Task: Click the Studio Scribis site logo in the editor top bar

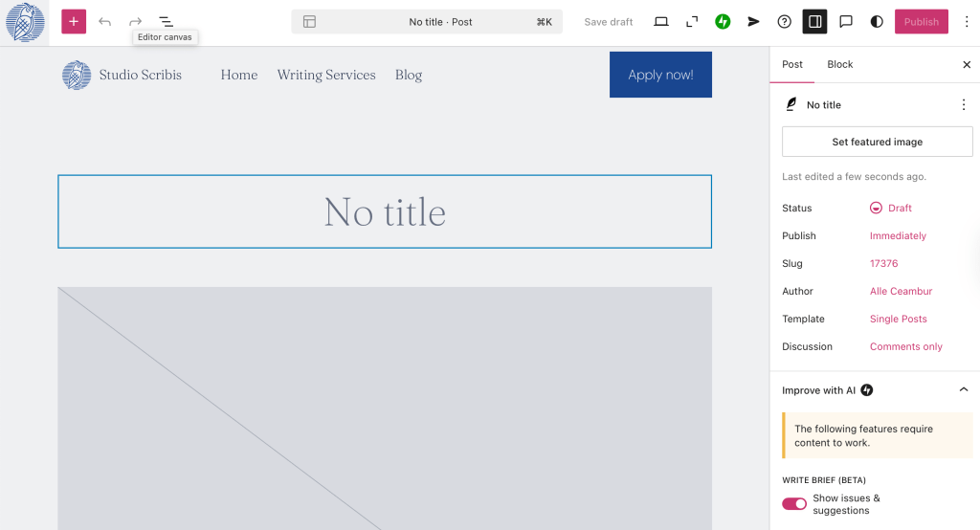Action: 24,22
